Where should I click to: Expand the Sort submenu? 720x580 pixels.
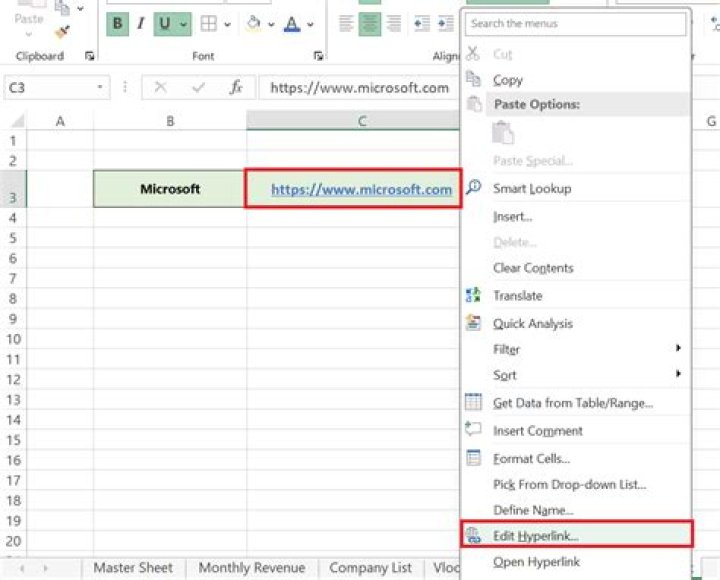coord(576,375)
